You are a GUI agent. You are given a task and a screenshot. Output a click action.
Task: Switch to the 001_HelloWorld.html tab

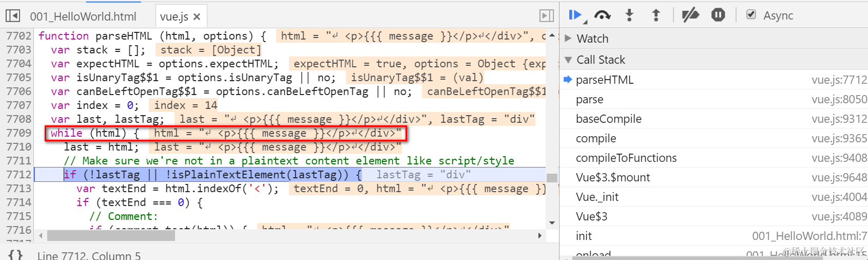(83, 16)
